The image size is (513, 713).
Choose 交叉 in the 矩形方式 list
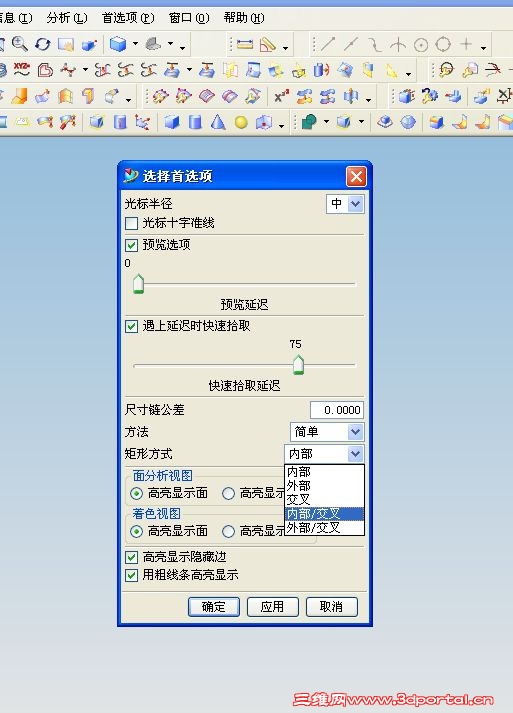click(x=324, y=500)
